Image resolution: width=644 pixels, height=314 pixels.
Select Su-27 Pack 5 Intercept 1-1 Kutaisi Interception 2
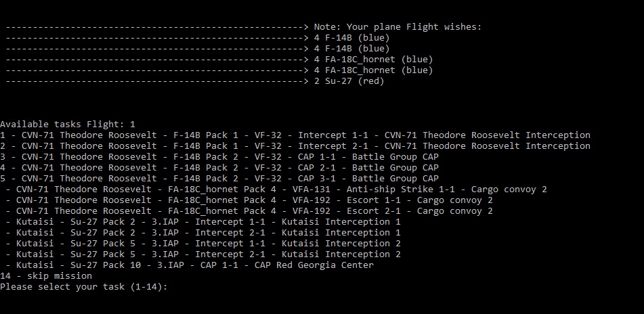pyautogui.click(x=203, y=244)
